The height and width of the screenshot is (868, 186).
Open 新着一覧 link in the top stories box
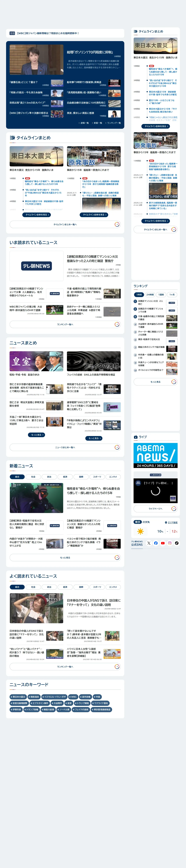pyautogui.click(x=97, y=123)
